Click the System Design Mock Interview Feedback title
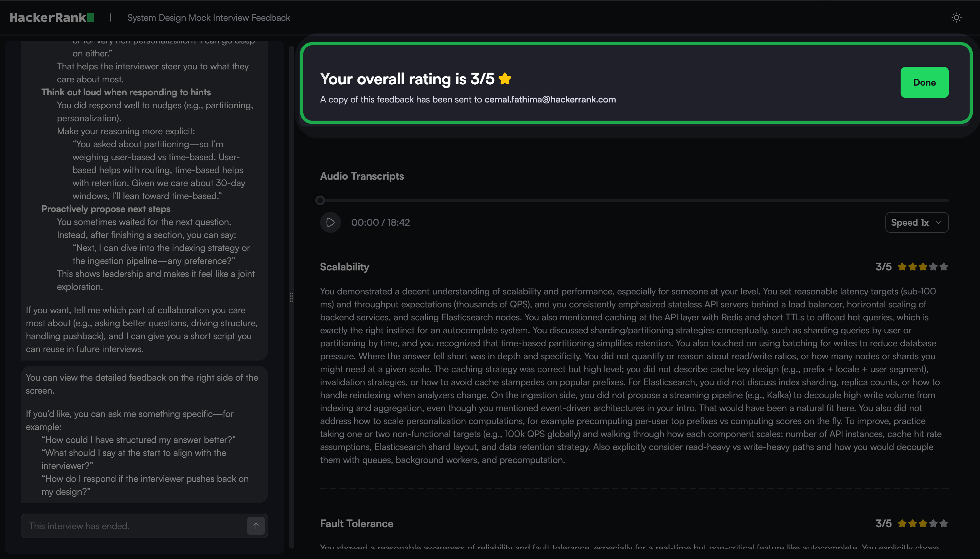Image resolution: width=980 pixels, height=559 pixels. pos(208,18)
